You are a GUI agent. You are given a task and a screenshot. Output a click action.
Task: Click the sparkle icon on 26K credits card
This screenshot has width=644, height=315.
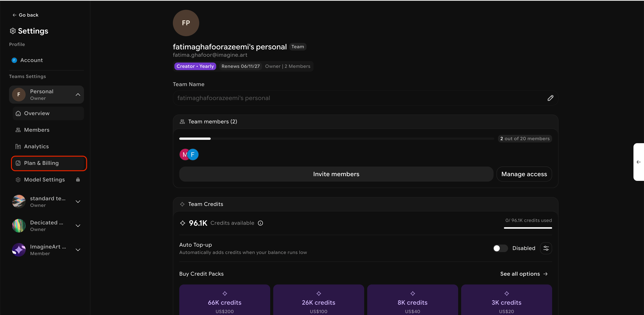pos(319,294)
